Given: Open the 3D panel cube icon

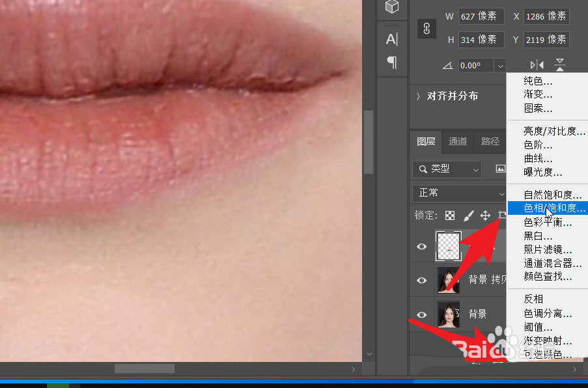Looking at the screenshot, I should point(392,7).
